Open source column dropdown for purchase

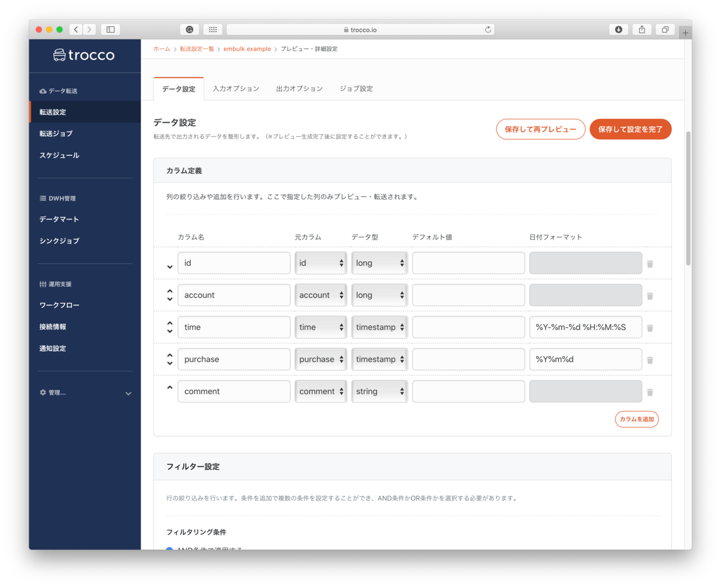point(320,359)
